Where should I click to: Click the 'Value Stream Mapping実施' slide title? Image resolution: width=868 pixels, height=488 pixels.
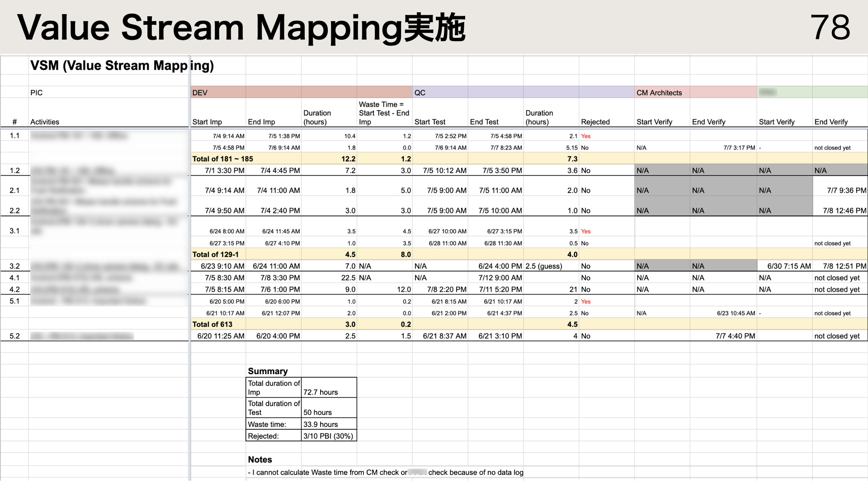click(x=241, y=28)
